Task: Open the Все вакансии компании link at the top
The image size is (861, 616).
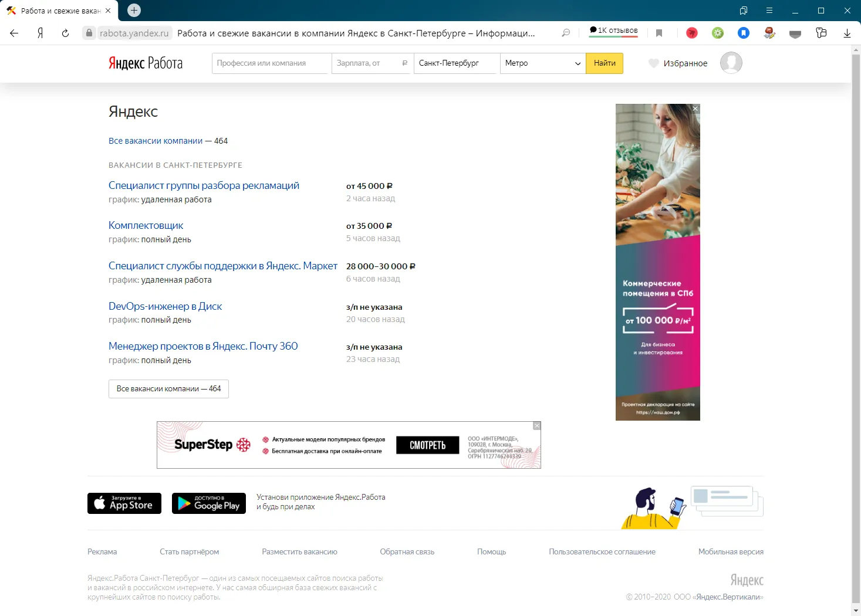Action: pos(156,141)
